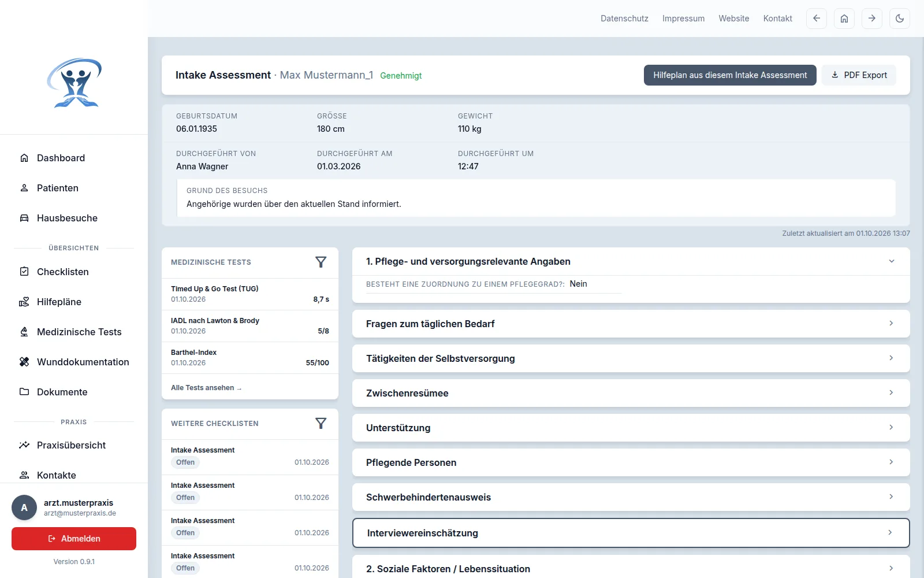Image resolution: width=924 pixels, height=578 pixels.
Task: Click the Genehmigt status label
Action: click(x=401, y=76)
